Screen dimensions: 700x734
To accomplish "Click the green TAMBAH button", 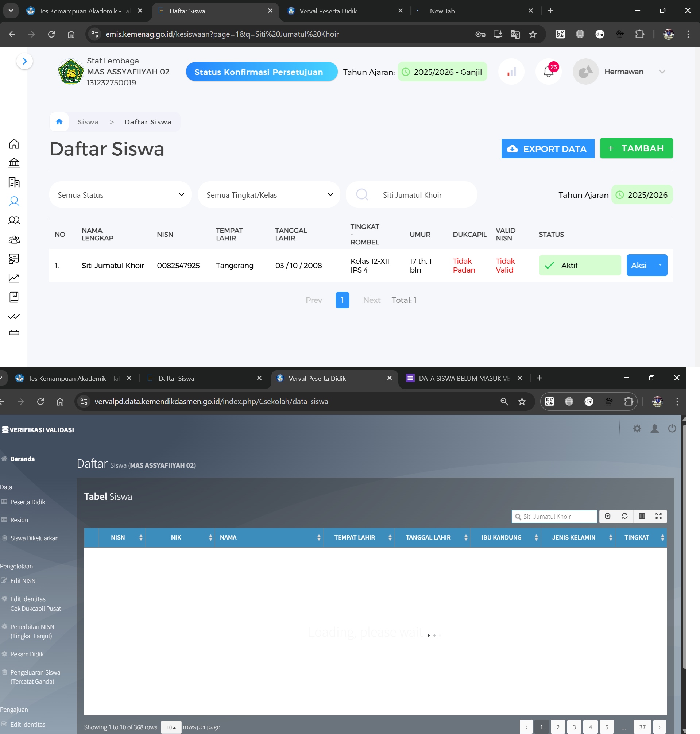I will pos(636,148).
